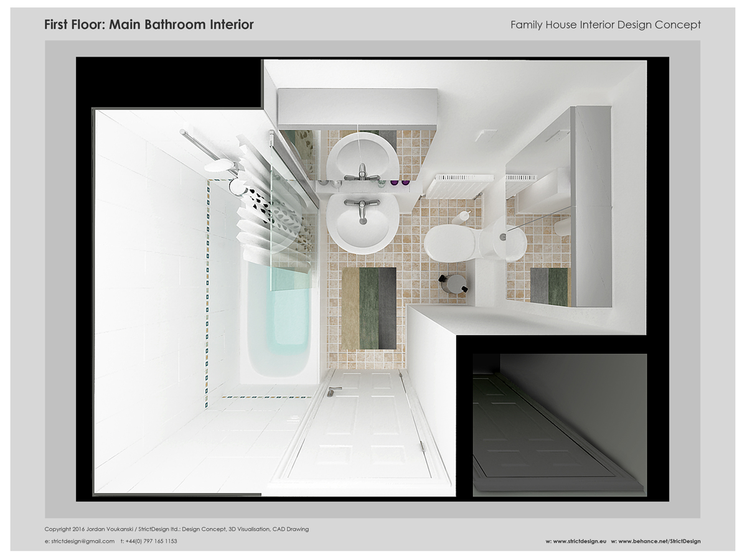
Task: Select the soap dispenser near the toilet
Action: (463, 217)
